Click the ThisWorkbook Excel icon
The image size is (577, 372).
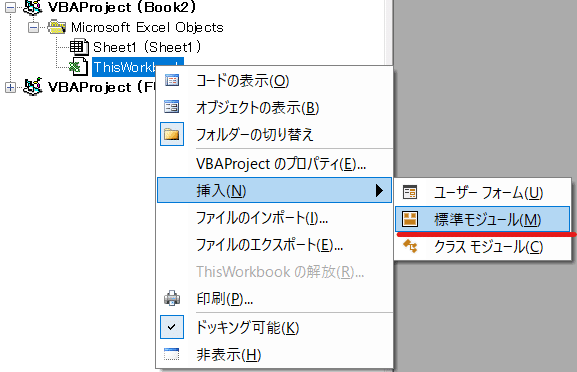78,67
